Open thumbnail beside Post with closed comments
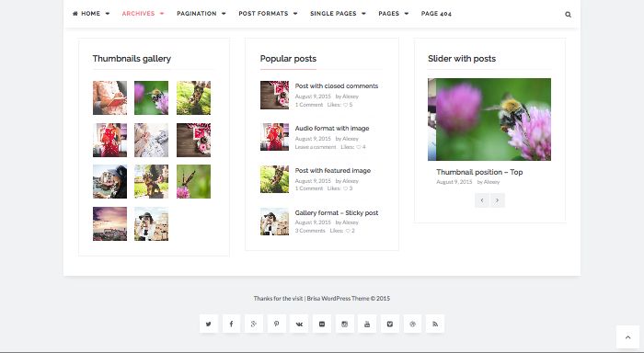644x353 pixels. click(x=274, y=96)
